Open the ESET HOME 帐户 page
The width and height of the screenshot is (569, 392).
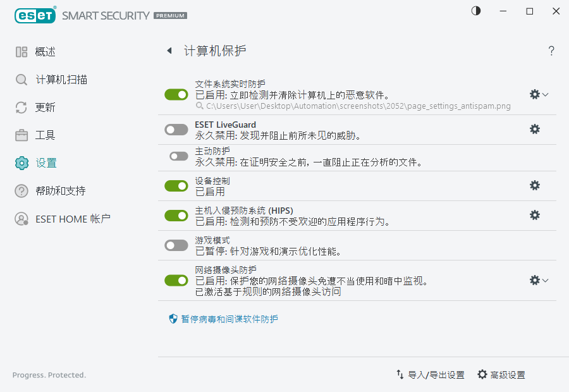pyautogui.click(x=21, y=219)
